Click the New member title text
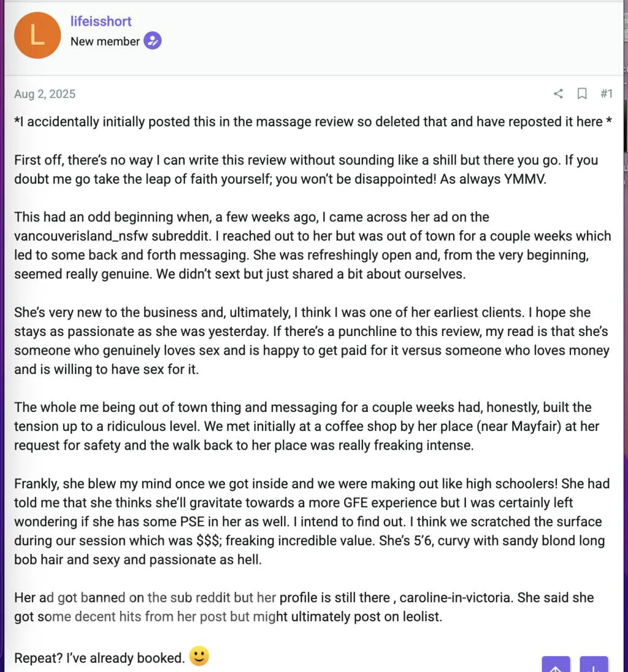 pos(105,42)
